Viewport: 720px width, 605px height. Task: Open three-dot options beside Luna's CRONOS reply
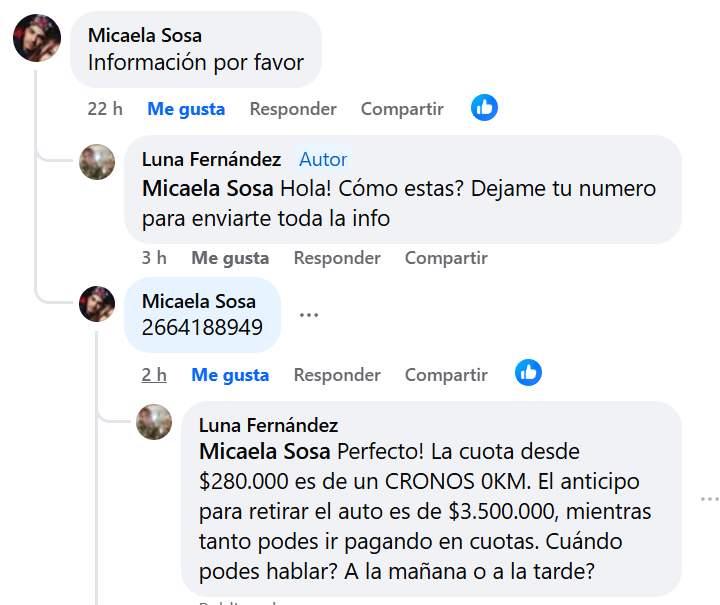coord(709,498)
